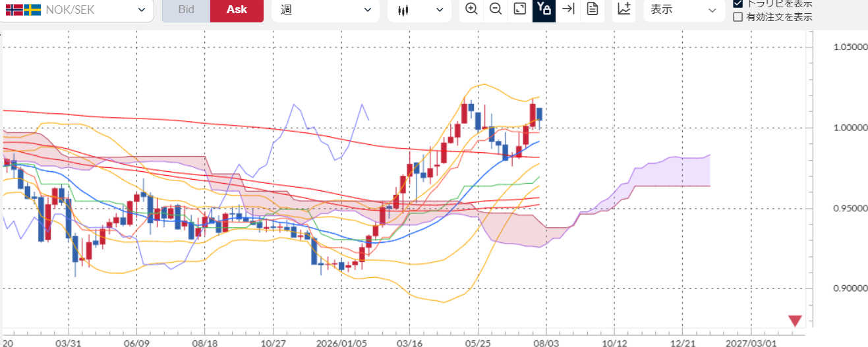Click the red down-triangle marker on chart
This screenshot has height=347, width=868.
(795, 321)
